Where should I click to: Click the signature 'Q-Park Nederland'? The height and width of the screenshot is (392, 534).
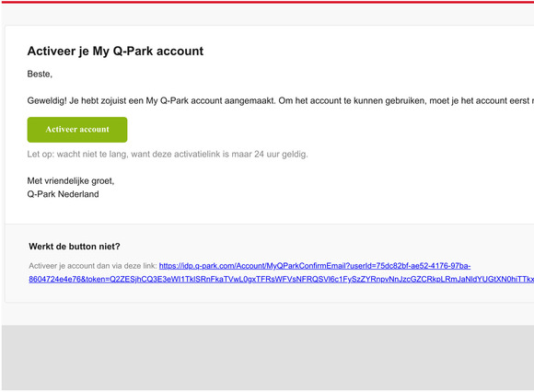coord(63,194)
